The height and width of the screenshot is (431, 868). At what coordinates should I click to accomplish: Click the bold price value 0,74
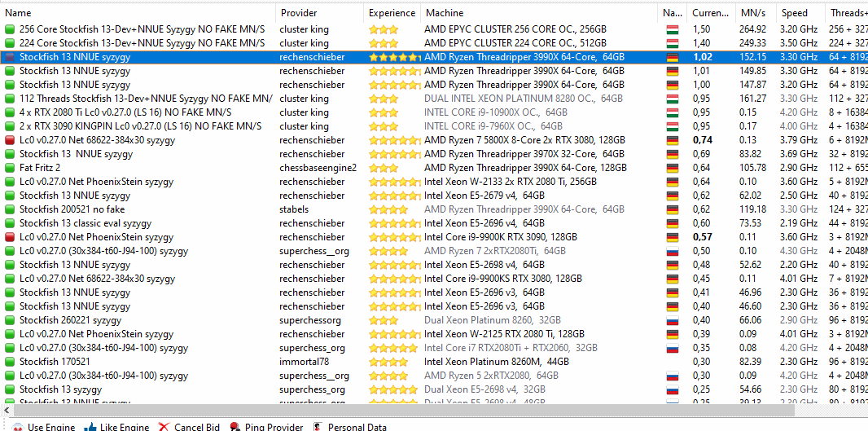(x=703, y=140)
